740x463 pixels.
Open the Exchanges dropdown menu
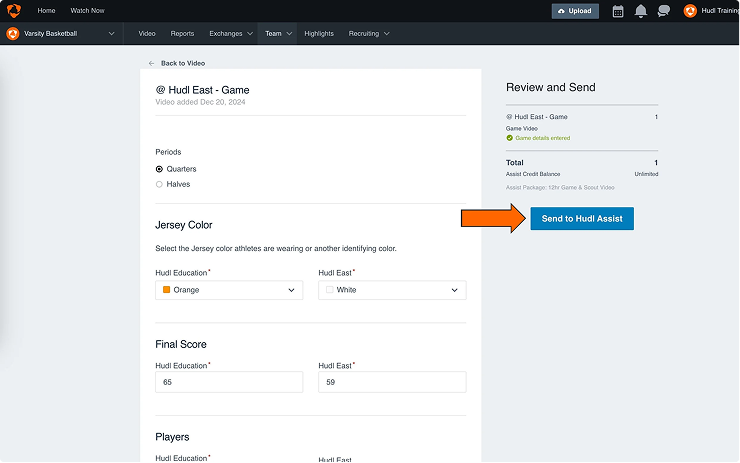point(231,34)
